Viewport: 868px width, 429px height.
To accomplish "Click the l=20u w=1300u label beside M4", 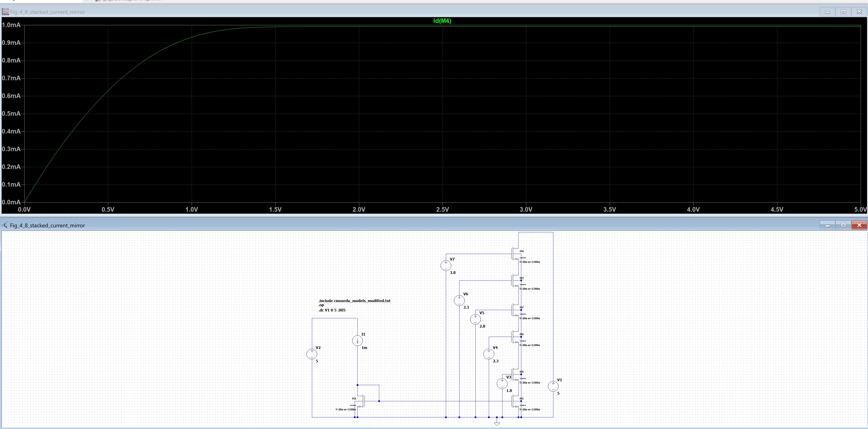I will [x=530, y=262].
